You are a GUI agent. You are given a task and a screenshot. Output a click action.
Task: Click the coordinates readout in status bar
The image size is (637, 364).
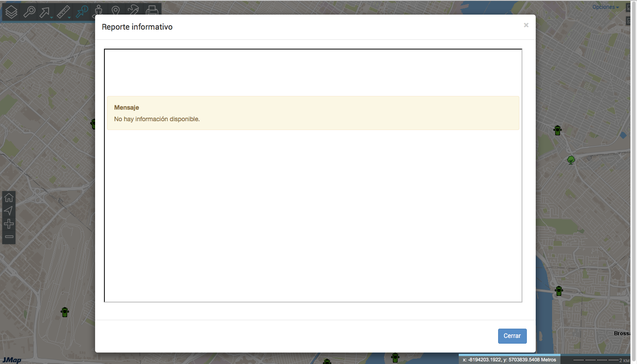coord(510,360)
